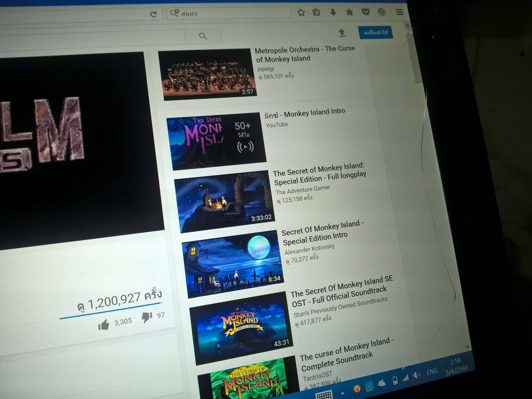Screen dimensions: 532x399
Task: Click the blue square tray application icon
Action: coord(370,386)
